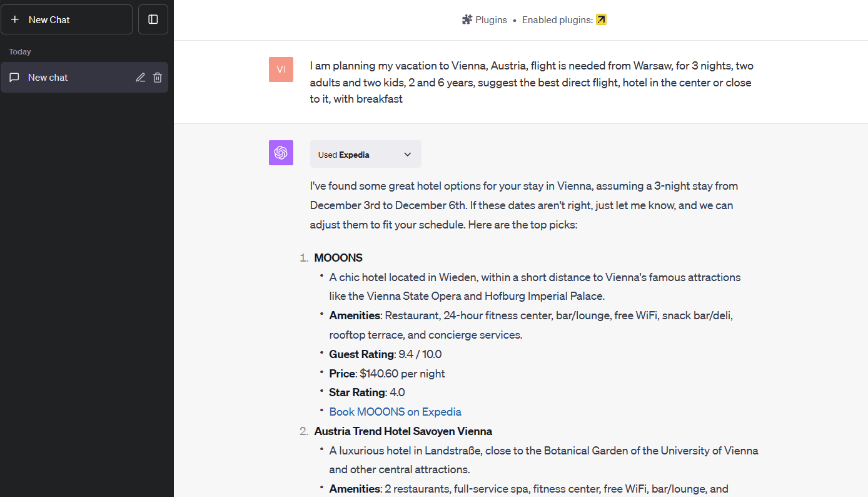Image resolution: width=868 pixels, height=497 pixels.
Task: Click the VI user avatar
Action: tap(281, 69)
